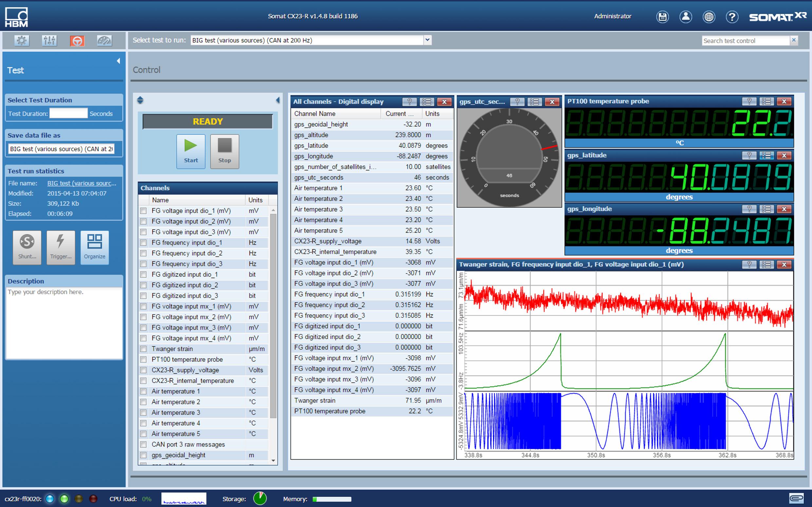Open the help question mark icon in header

[x=732, y=17]
